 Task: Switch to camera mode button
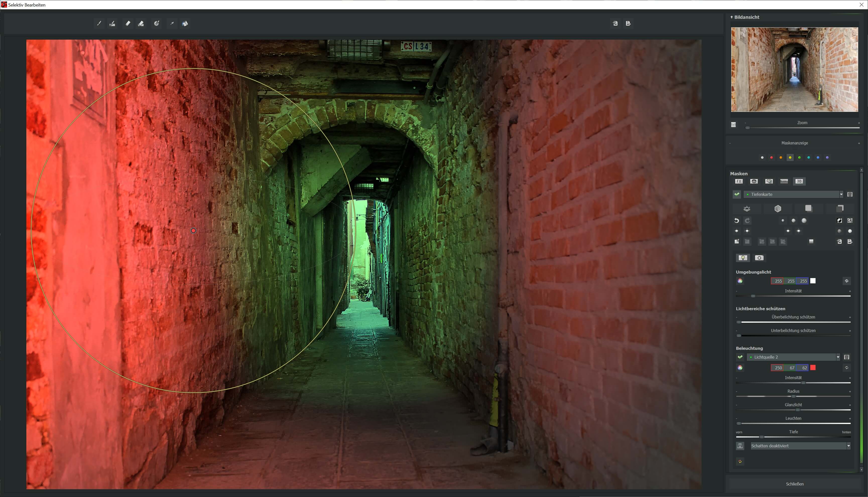point(759,258)
